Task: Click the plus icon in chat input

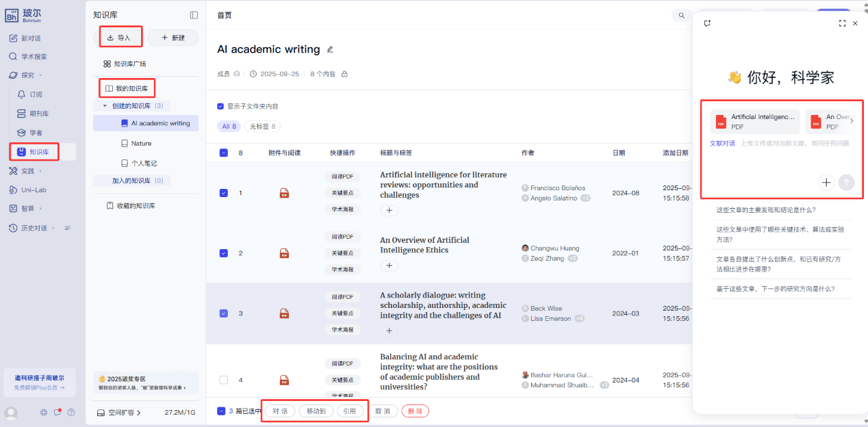Action: 826,182
